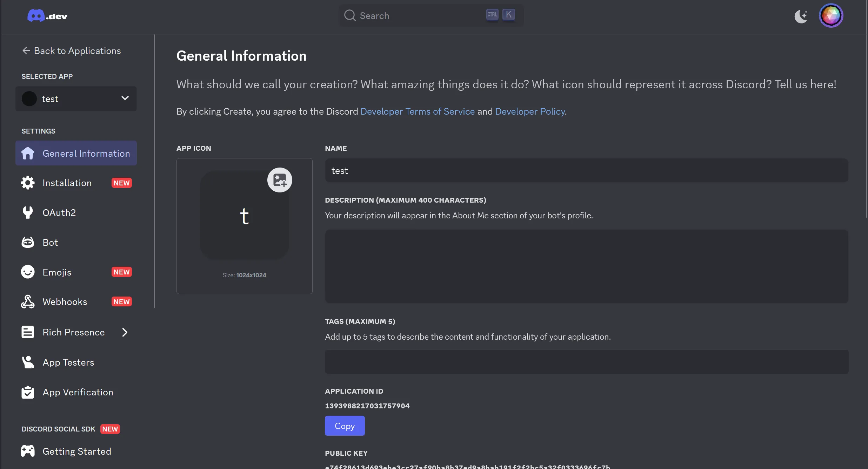
Task: Expand the Rich Presence submenu chevron
Action: 125,332
